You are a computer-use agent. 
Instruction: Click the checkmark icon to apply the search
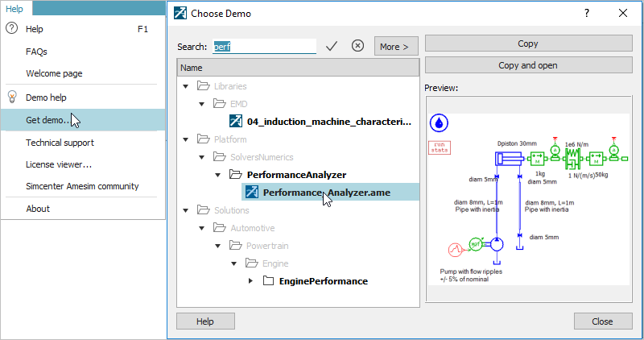[332, 46]
